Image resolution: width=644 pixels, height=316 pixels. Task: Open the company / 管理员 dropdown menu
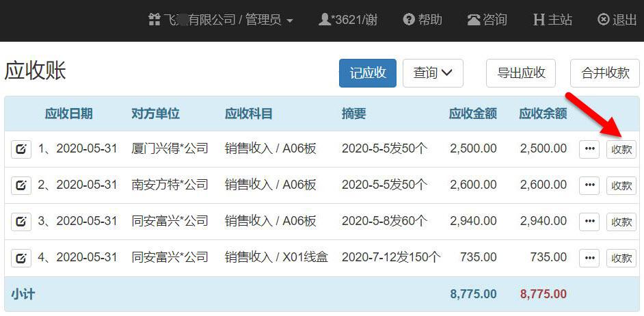221,20
